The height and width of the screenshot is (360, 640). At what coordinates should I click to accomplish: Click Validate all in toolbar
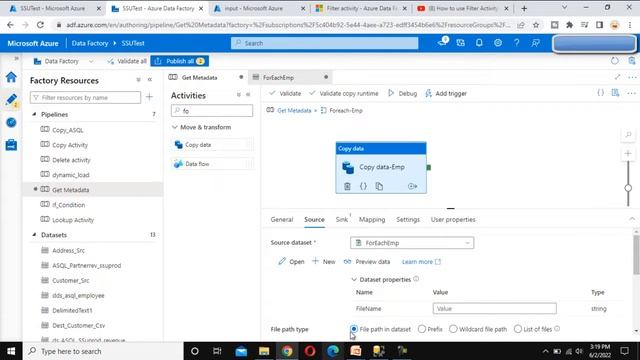click(127, 61)
